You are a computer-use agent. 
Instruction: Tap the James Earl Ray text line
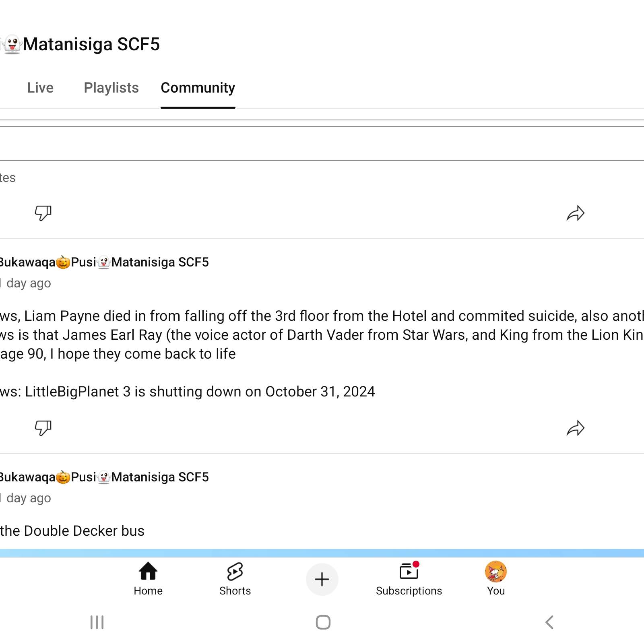pos(322,335)
